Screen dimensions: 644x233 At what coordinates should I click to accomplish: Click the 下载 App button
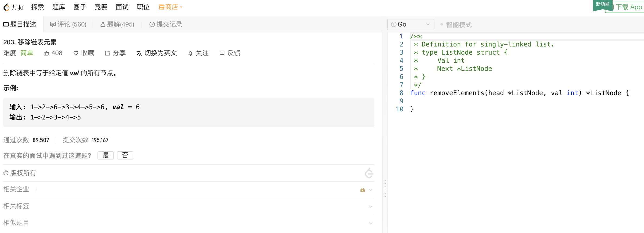pos(628,7)
